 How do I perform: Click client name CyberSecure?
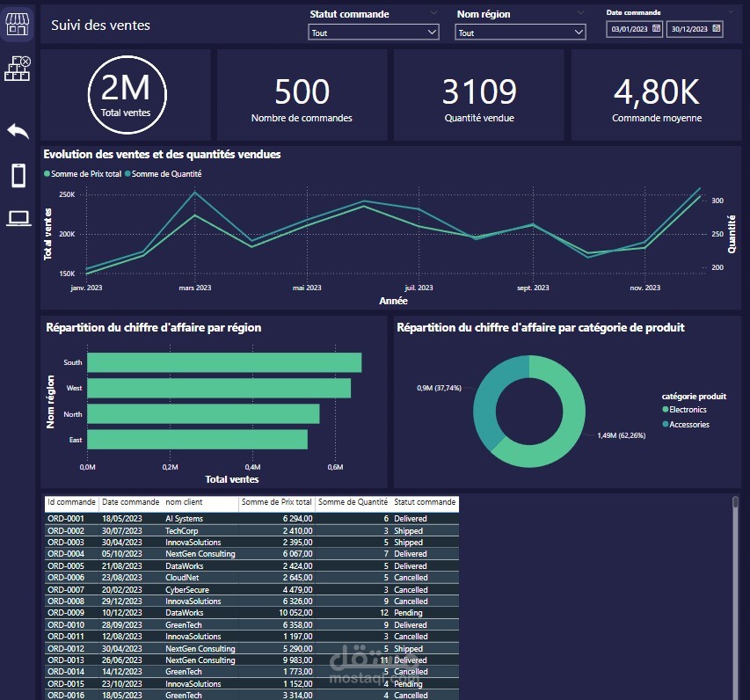187,590
